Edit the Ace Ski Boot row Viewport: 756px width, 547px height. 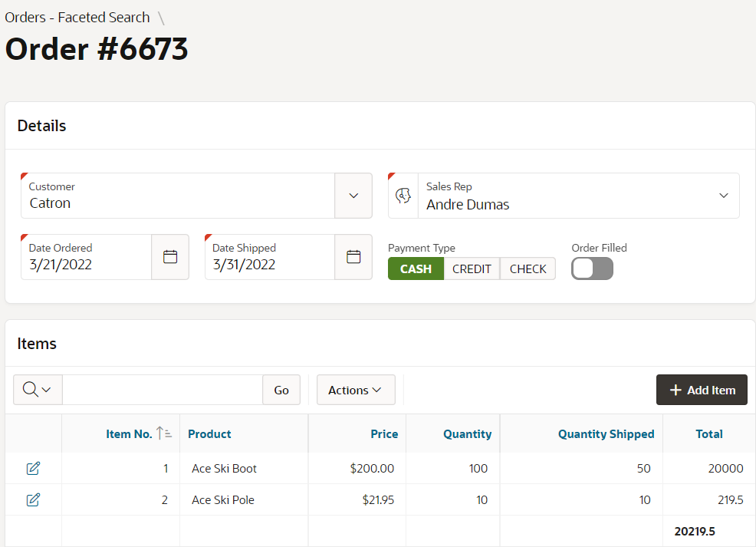point(33,469)
